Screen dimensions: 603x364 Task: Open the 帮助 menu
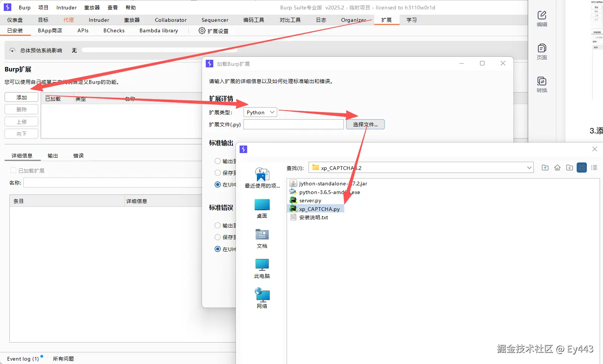point(131,8)
